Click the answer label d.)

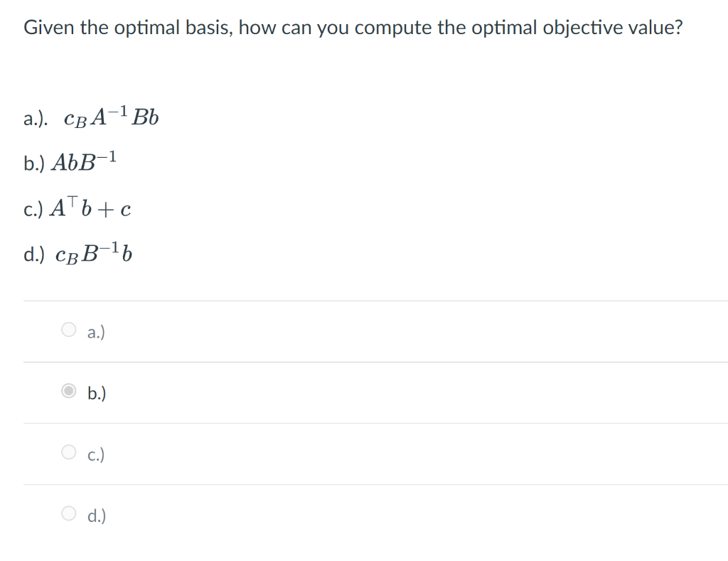point(95,515)
